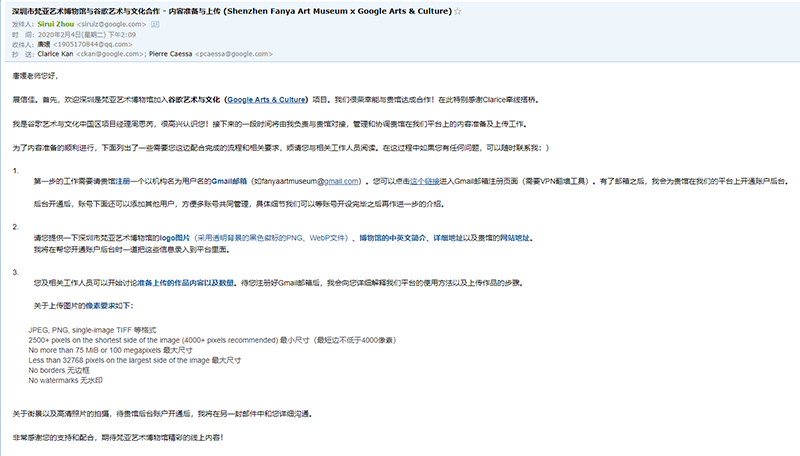
Task: Click the ckan@google.com address
Action: [x=110, y=54]
